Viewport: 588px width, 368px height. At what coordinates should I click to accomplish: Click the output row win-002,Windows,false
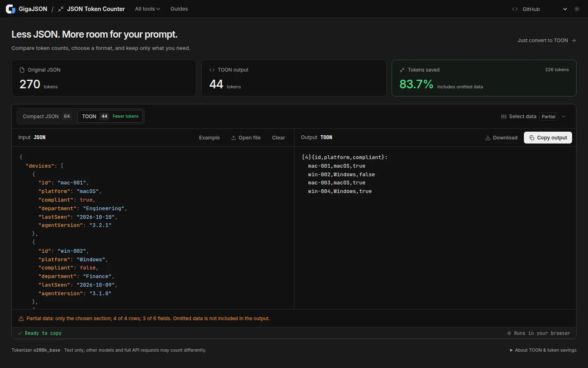point(341,175)
